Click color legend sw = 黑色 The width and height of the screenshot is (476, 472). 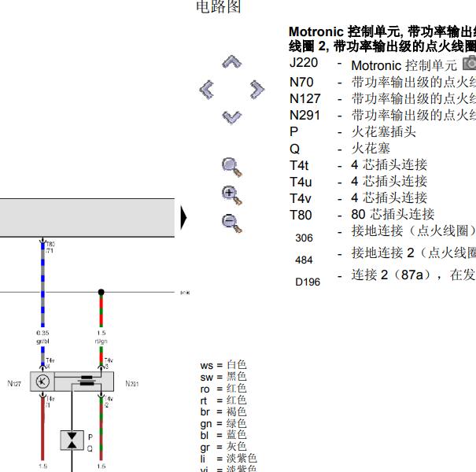[x=223, y=377]
